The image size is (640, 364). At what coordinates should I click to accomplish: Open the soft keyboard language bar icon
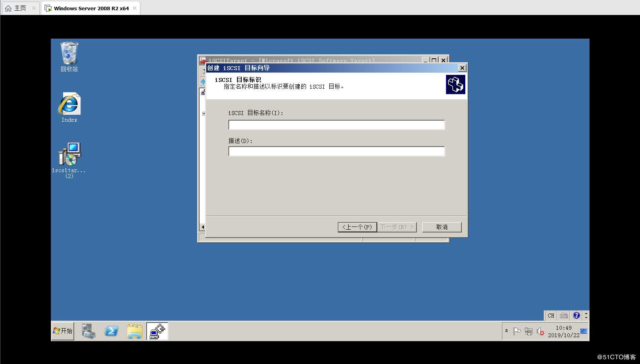[x=564, y=316]
